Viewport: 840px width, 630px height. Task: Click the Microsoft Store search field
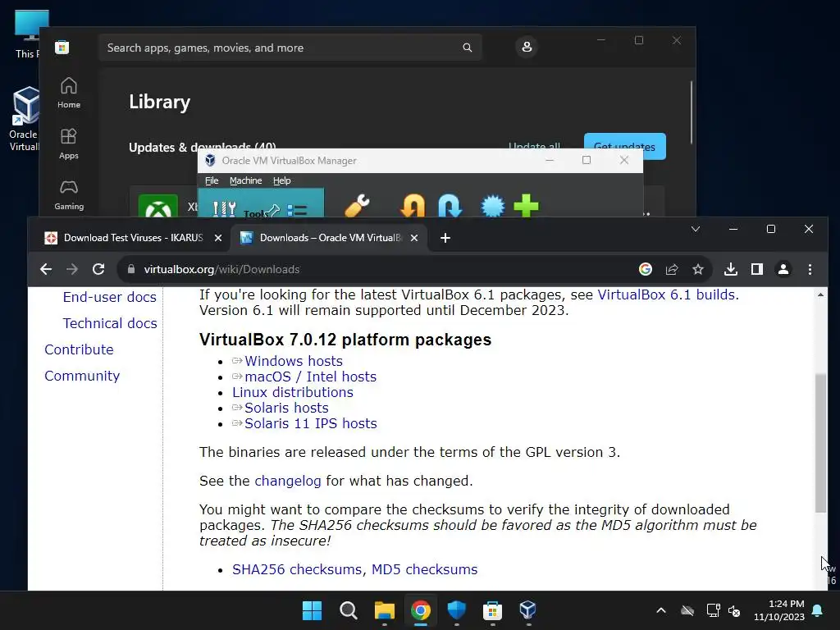point(290,48)
